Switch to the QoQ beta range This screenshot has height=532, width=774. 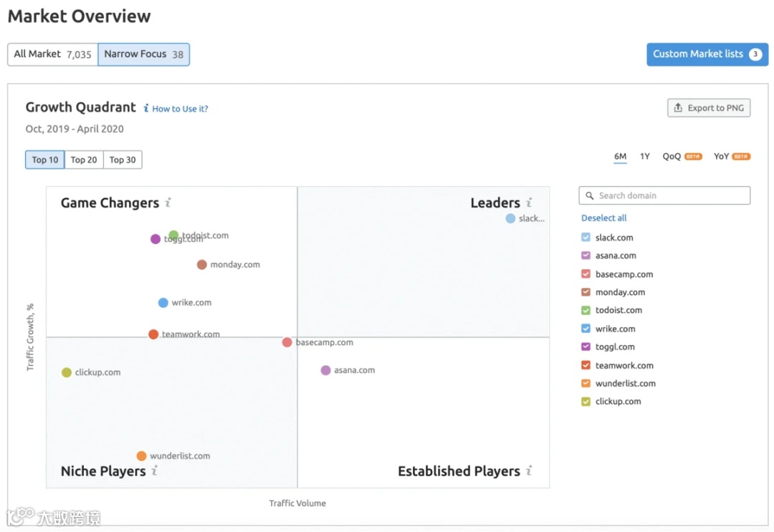[x=682, y=156]
